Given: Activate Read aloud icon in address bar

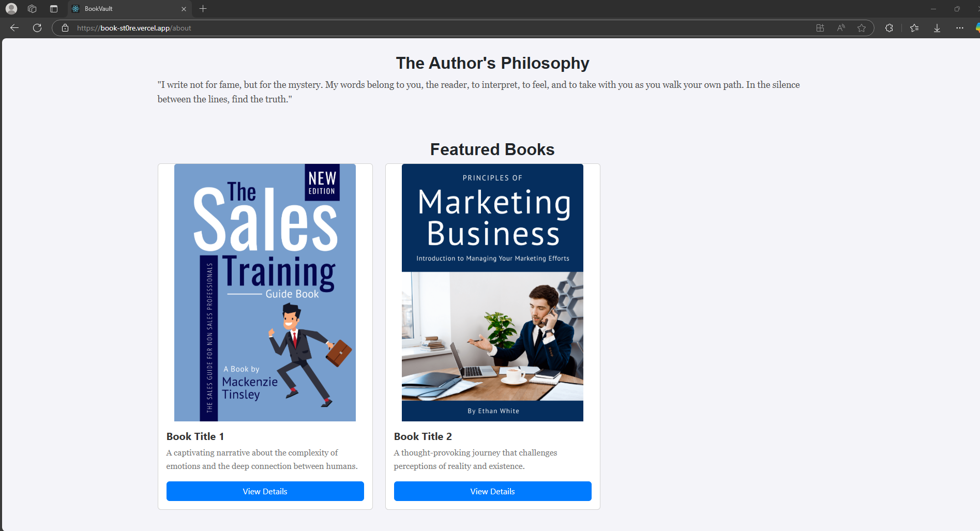Looking at the screenshot, I should pos(841,28).
